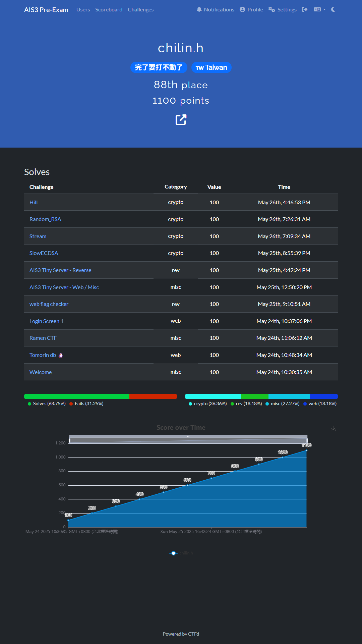
Task: Click the external share link icon under points
Action: [x=181, y=120]
